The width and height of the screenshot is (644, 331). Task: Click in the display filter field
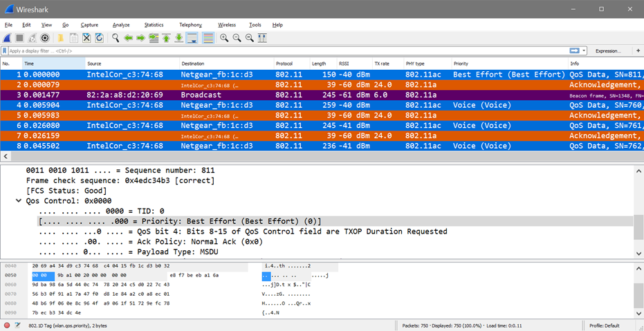coord(288,51)
